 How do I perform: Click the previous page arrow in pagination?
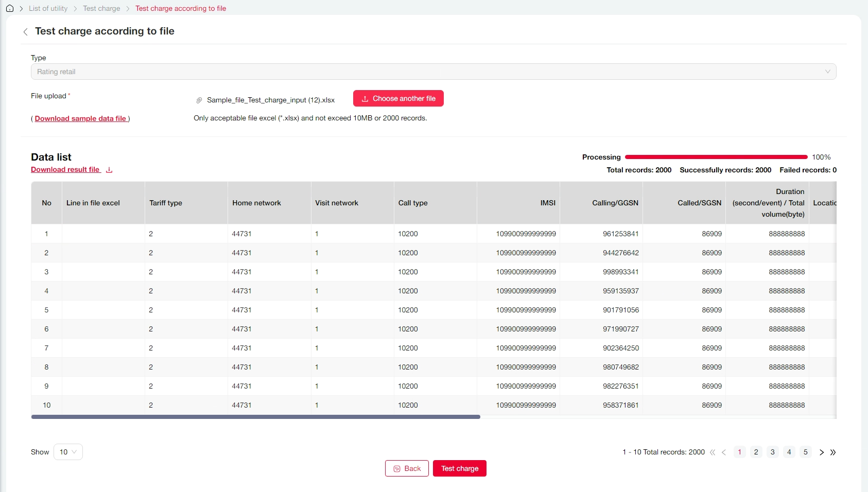click(724, 452)
